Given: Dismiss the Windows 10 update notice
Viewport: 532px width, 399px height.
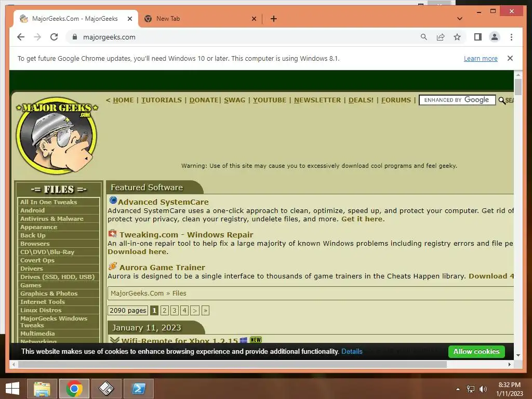Looking at the screenshot, I should point(510,58).
